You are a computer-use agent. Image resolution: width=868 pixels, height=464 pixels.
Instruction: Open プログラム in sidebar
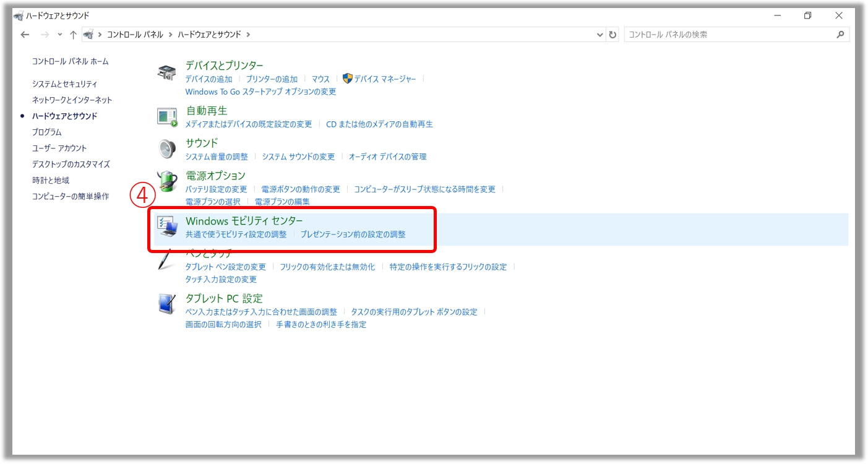pos(46,132)
